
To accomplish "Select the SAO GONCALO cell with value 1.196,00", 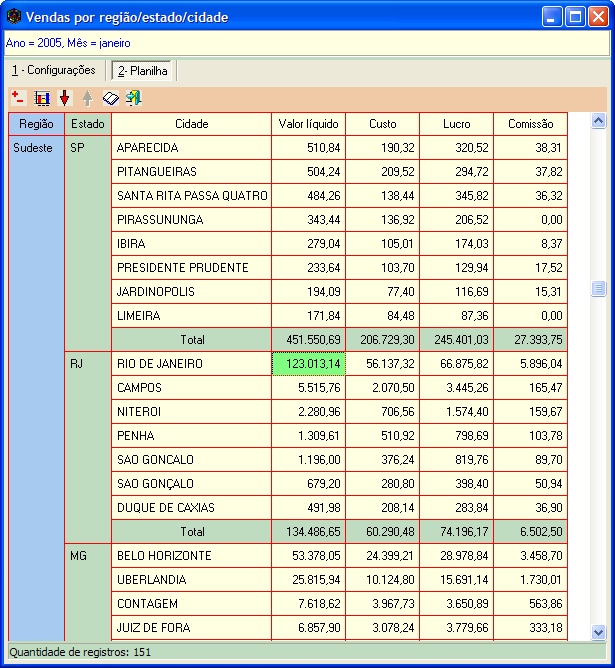I will pos(191,460).
